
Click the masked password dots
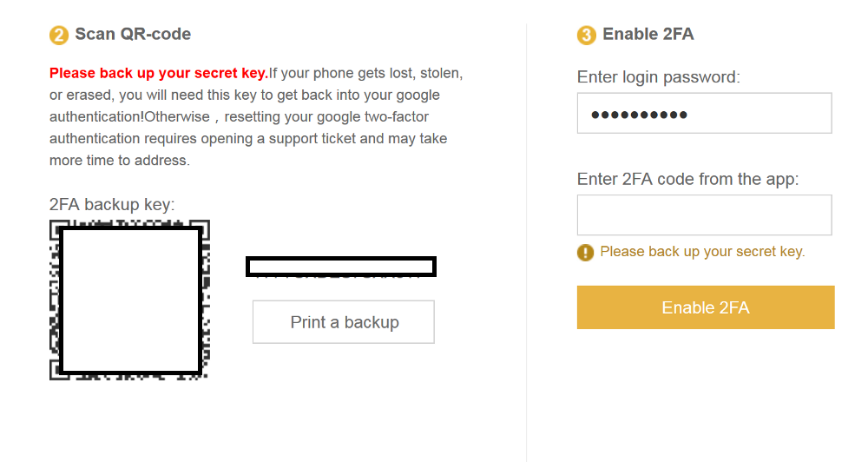click(639, 114)
